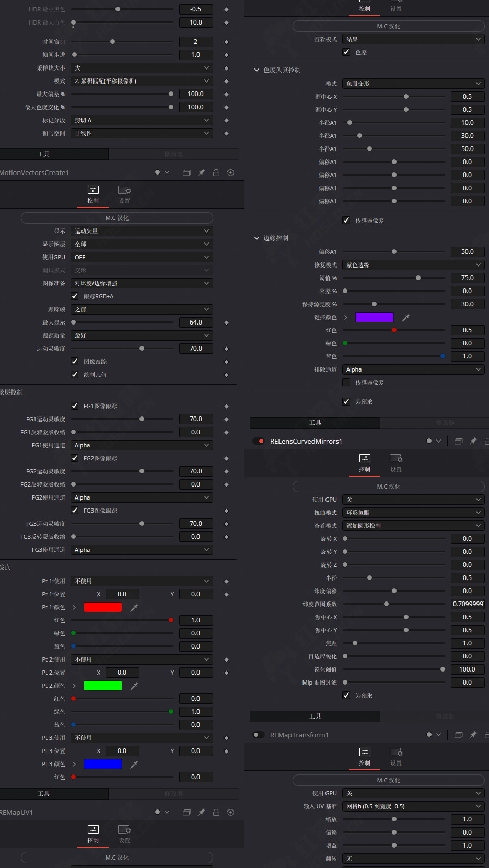Toggle FG3图像跟踪 checkbox
The height and width of the screenshot is (868, 489).
click(x=75, y=511)
